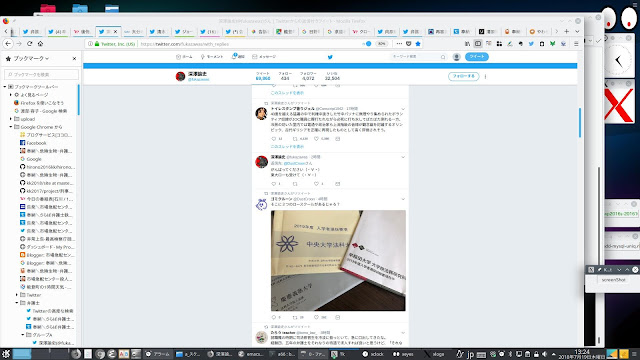Expand the Twitter bookmark folder
The width and height of the screenshot is (640, 360).
click(x=17, y=295)
